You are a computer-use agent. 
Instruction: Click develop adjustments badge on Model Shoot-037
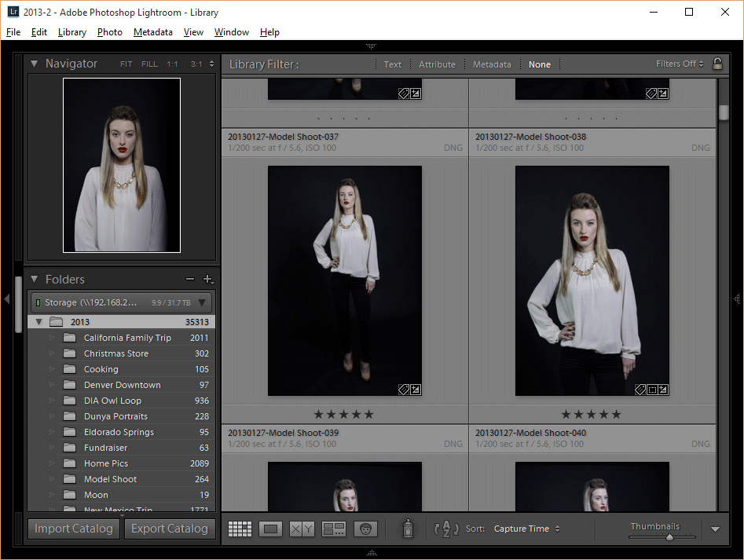pyautogui.click(x=415, y=390)
